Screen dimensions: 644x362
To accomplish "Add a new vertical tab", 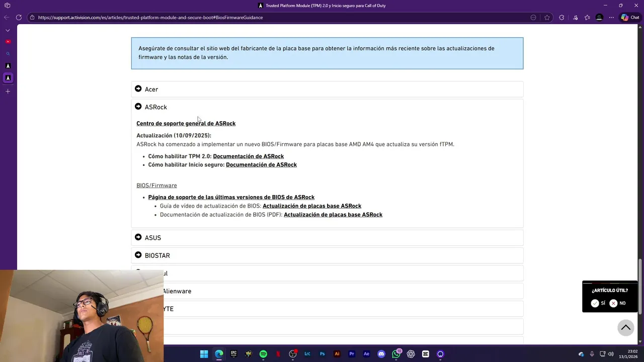I will point(8,91).
